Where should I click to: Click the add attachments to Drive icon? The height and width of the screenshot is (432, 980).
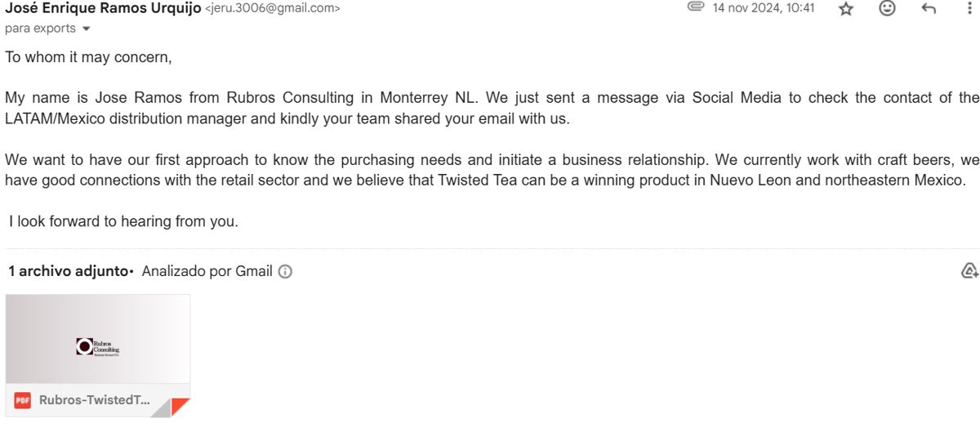click(969, 271)
